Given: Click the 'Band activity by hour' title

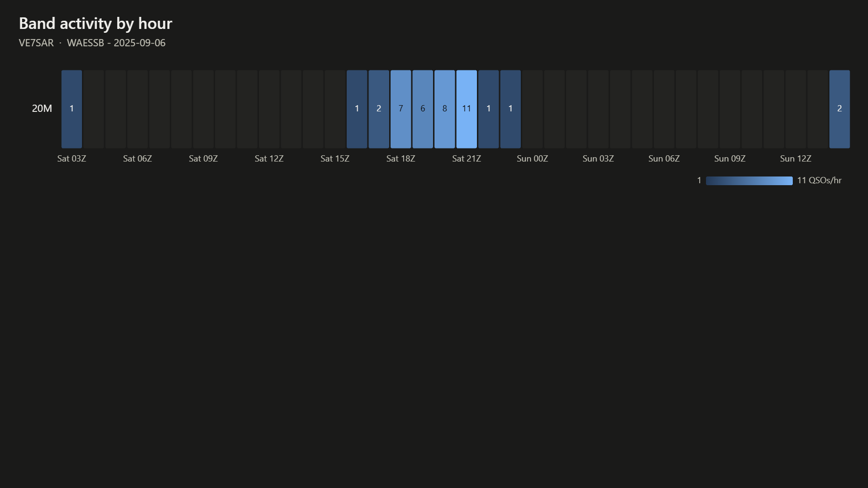Looking at the screenshot, I should pos(95,24).
